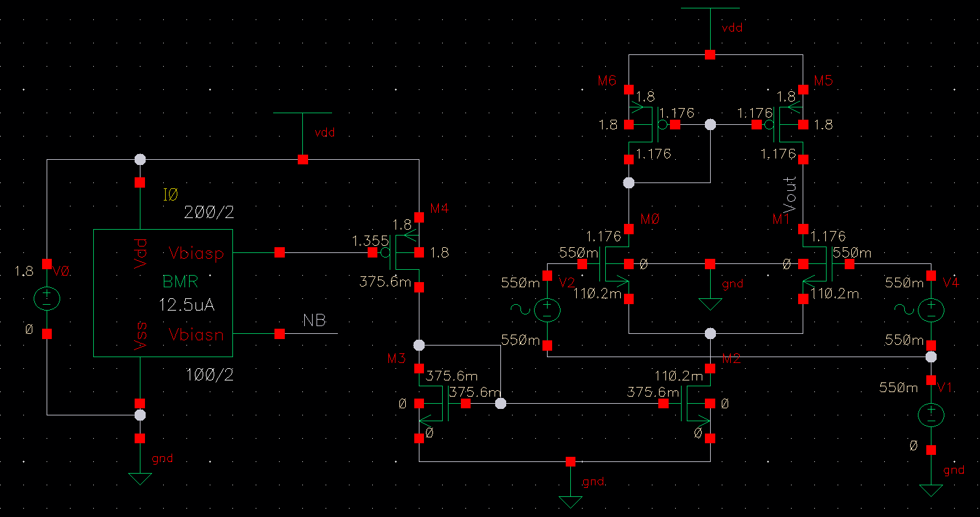Click the ground symbol between M0 and M1
This screenshot has width=980, height=517.
pos(710,303)
